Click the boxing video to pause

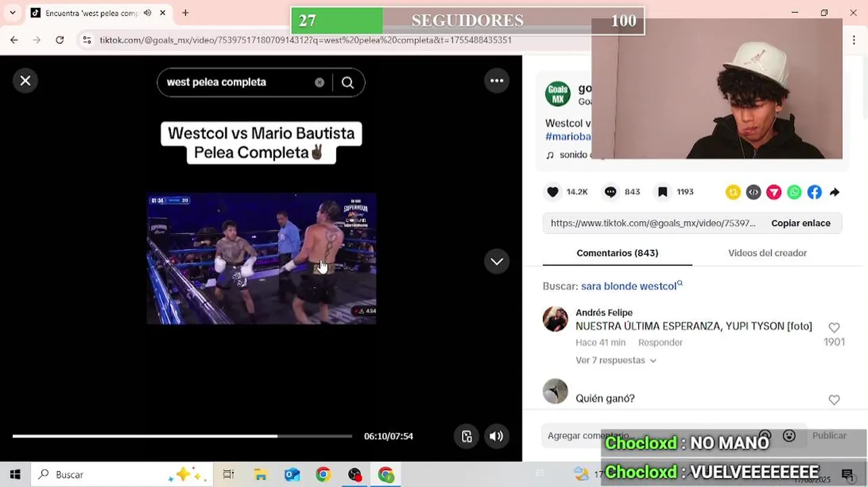[261, 258]
